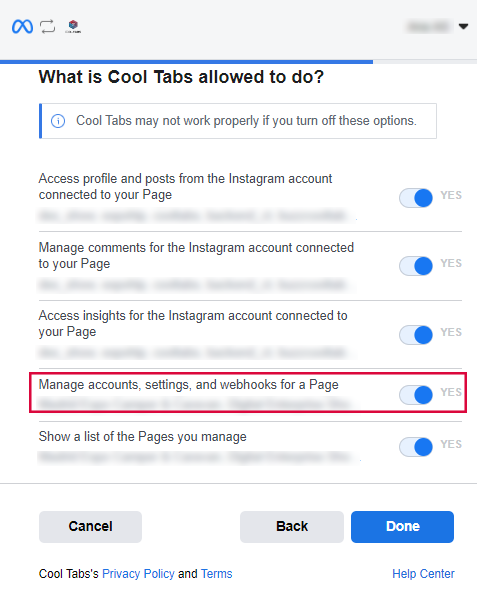Click the blurred account name in header
477x590 pixels.
(429, 27)
